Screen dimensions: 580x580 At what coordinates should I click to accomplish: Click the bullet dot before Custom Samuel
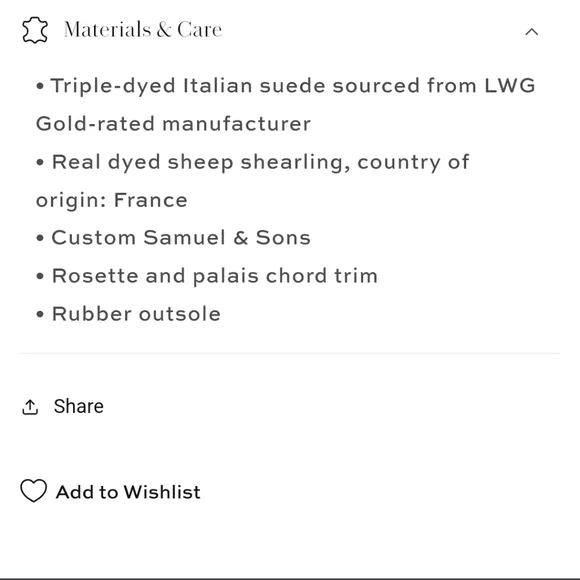[40, 238]
